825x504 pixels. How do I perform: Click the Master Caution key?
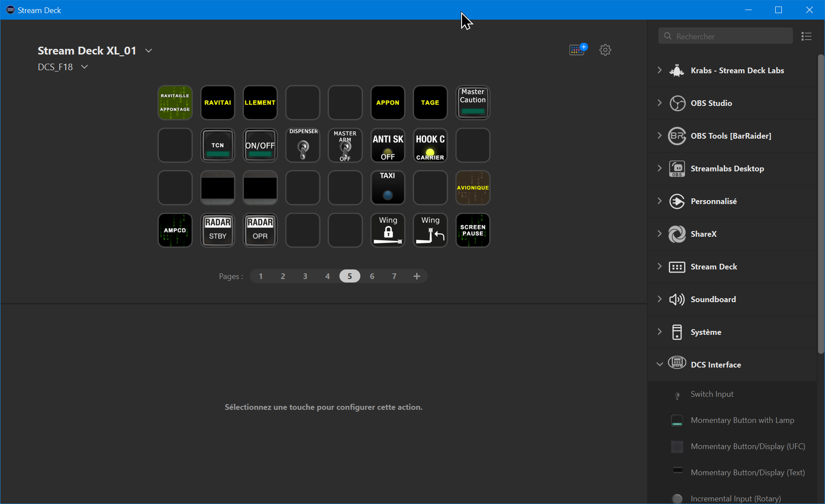coord(472,102)
